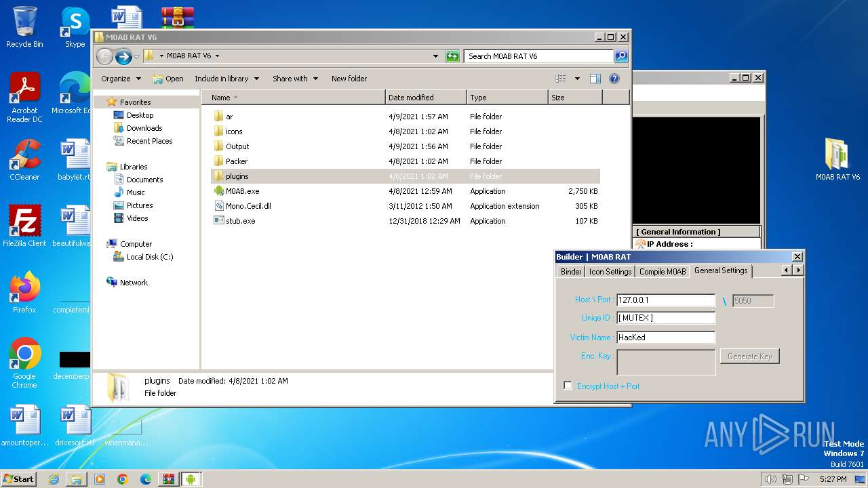Click Windows Media Player taskbar icon
Viewport: 868px width, 488px height.
click(x=100, y=479)
